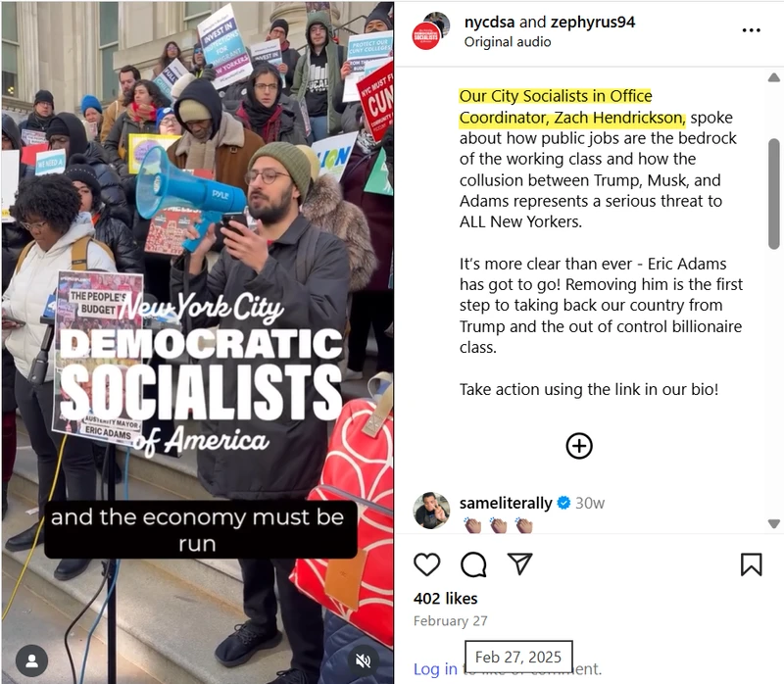Share post using paper plane icon
784x684 pixels.
519,563
